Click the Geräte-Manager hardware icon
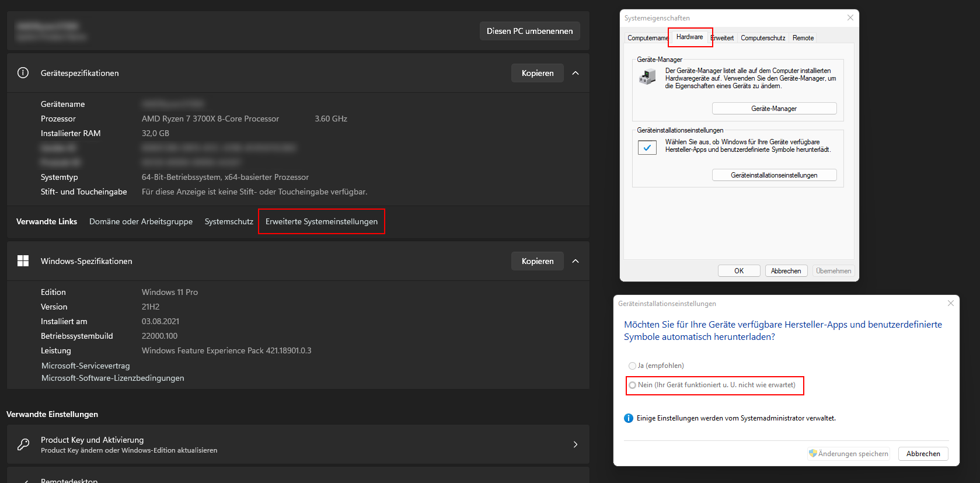The height and width of the screenshot is (483, 980). coord(647,77)
